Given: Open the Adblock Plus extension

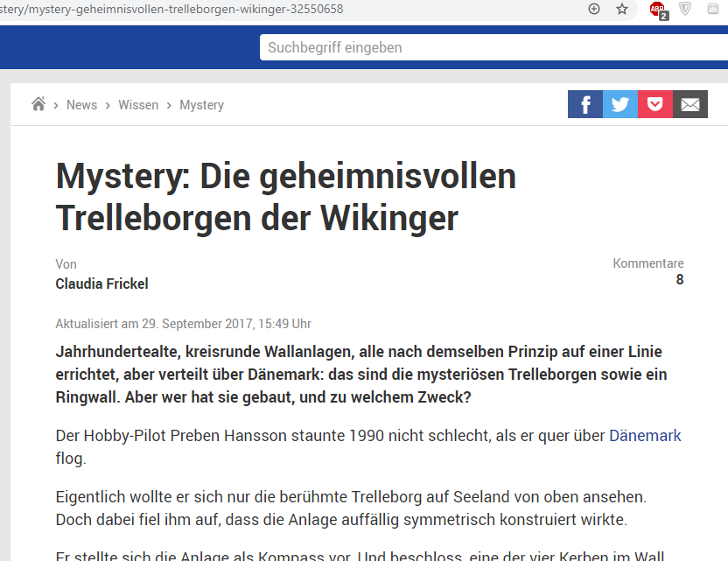Looking at the screenshot, I should (x=657, y=10).
